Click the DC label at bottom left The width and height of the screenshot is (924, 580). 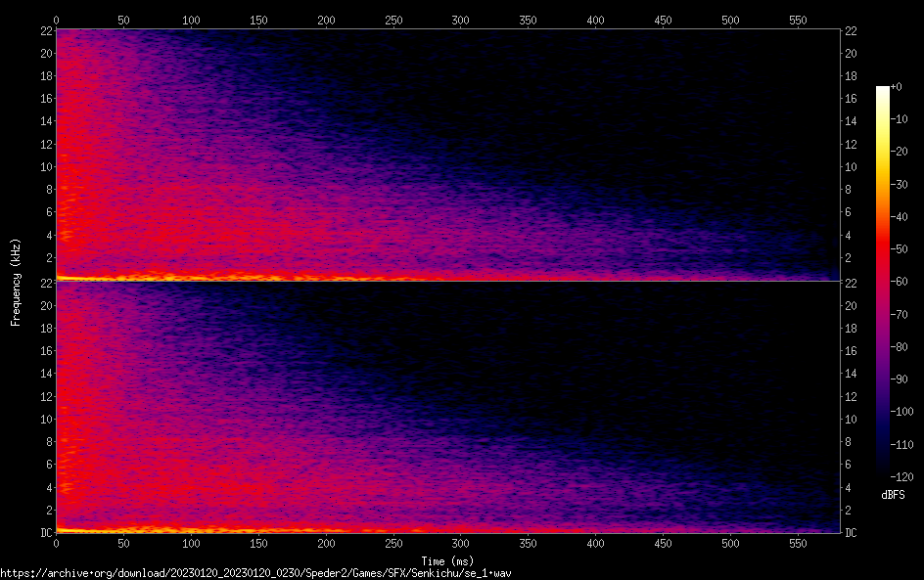[x=44, y=532]
